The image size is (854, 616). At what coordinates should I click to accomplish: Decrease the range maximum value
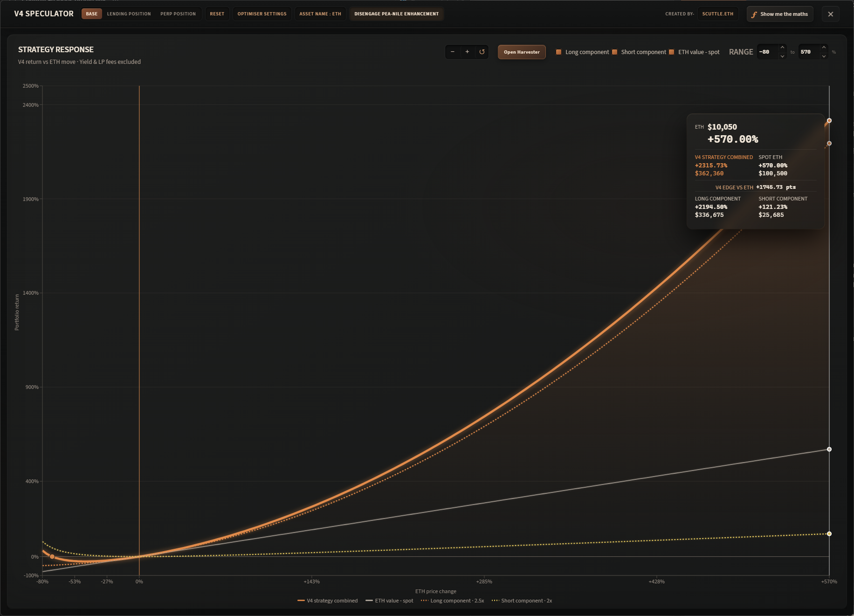(x=824, y=56)
